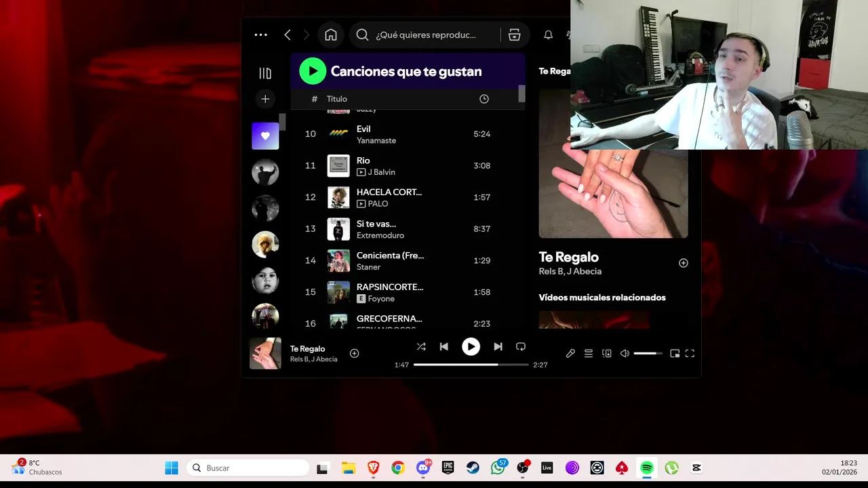Open the Browse icon in search bar

point(514,35)
